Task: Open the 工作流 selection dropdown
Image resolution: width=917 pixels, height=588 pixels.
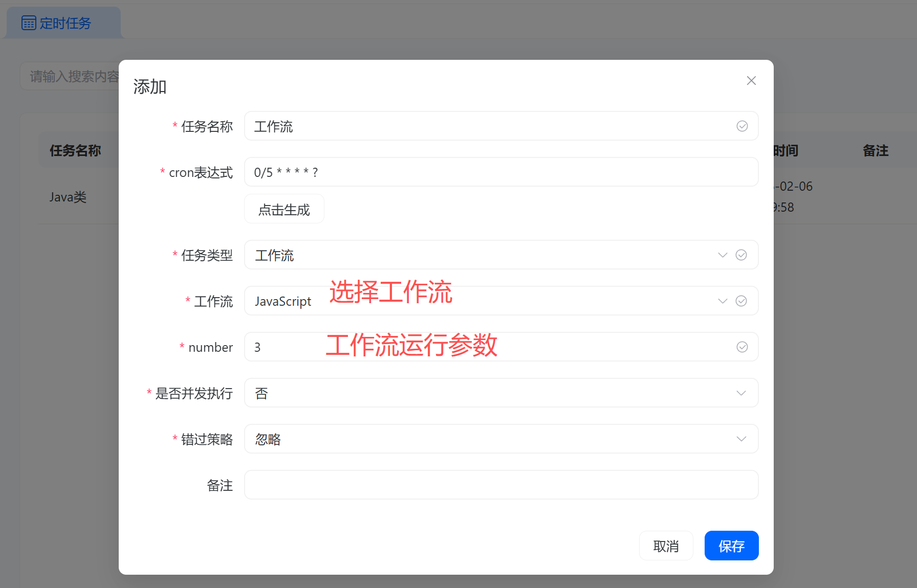Action: pos(722,301)
